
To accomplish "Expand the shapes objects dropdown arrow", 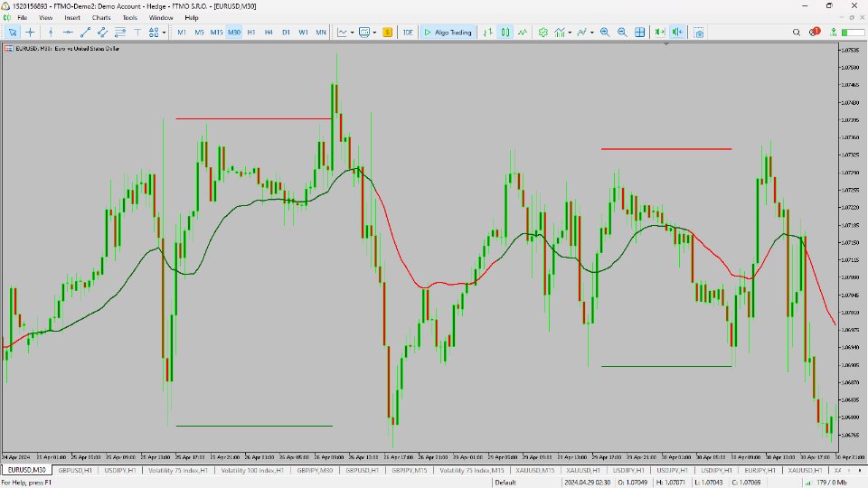I will [164, 33].
